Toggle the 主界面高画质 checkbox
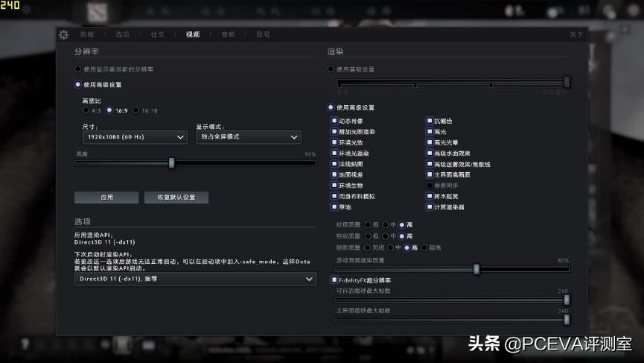 tap(430, 174)
